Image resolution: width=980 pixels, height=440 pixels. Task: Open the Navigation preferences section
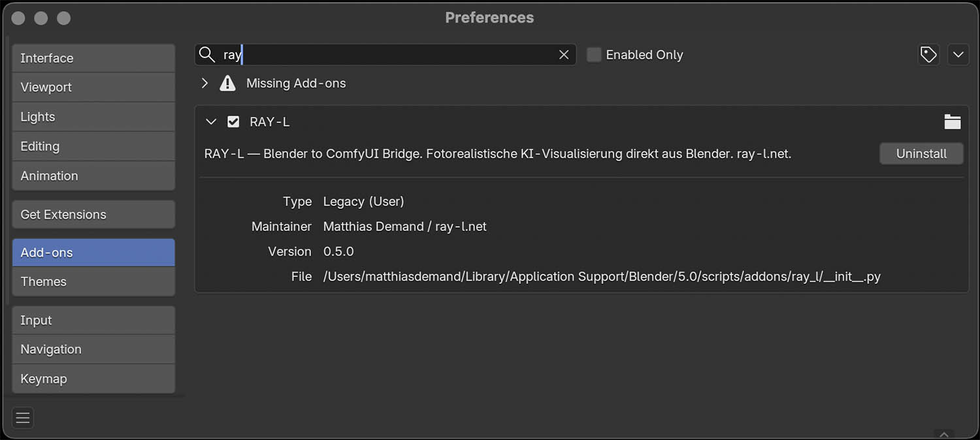coord(93,349)
